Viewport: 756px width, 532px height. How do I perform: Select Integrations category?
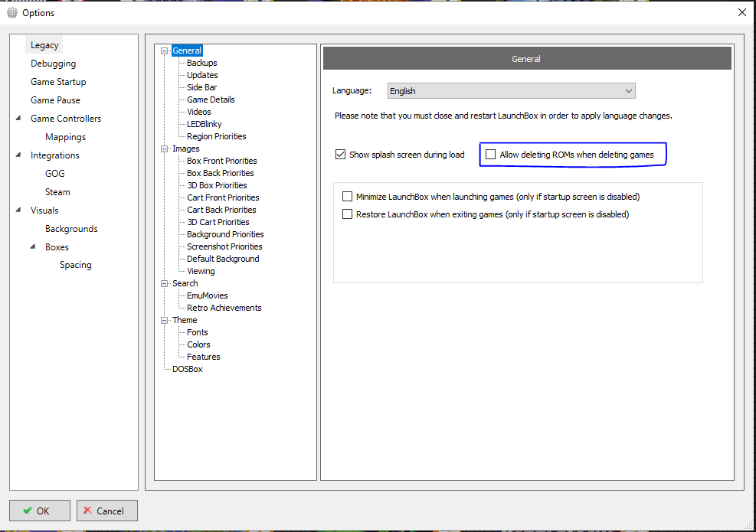click(x=55, y=155)
